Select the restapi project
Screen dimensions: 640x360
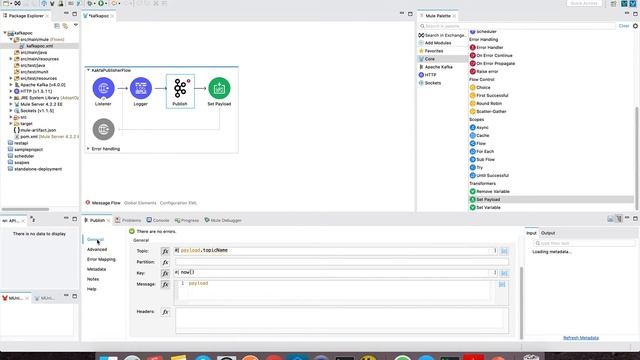21,143
